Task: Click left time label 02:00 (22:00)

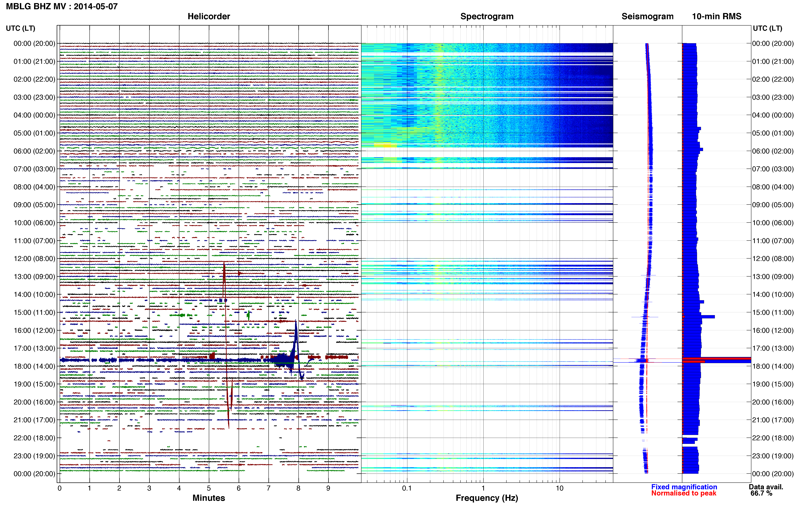Action: 34,79
